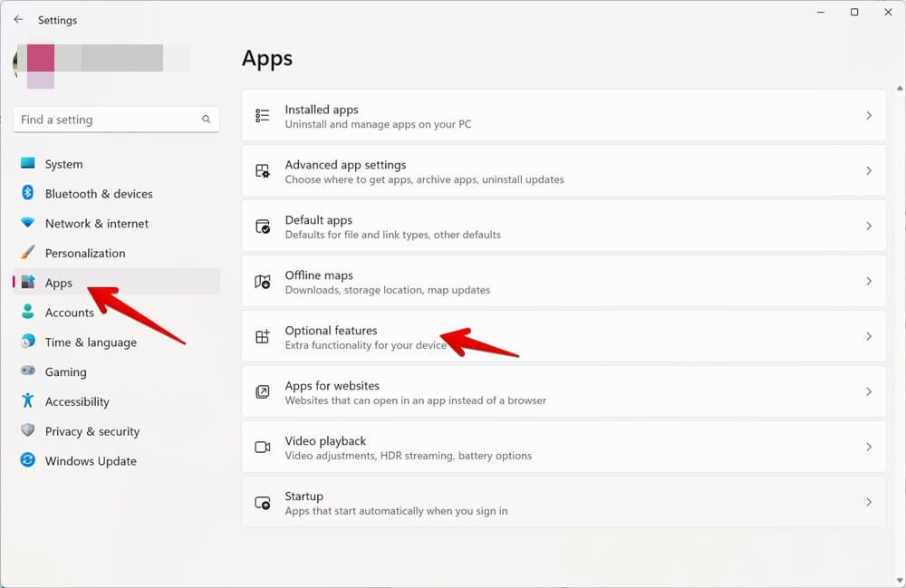Go to System settings
The image size is (906, 588).
116,163
